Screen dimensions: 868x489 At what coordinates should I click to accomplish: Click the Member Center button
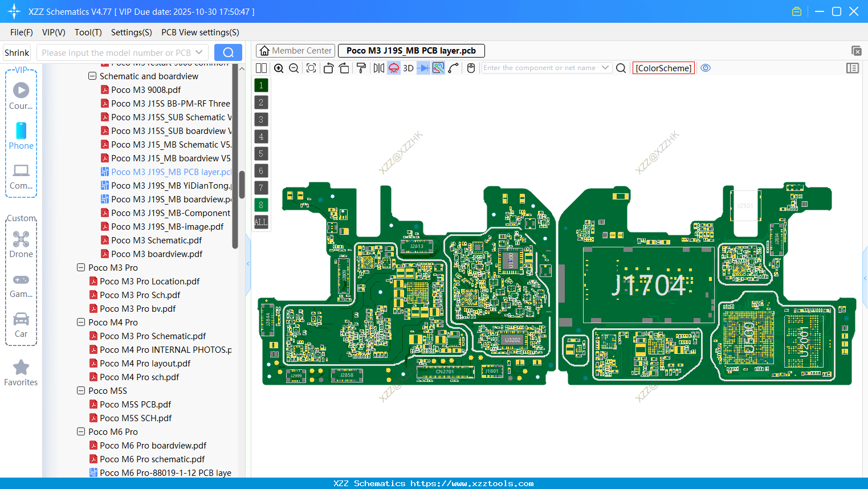tap(295, 50)
